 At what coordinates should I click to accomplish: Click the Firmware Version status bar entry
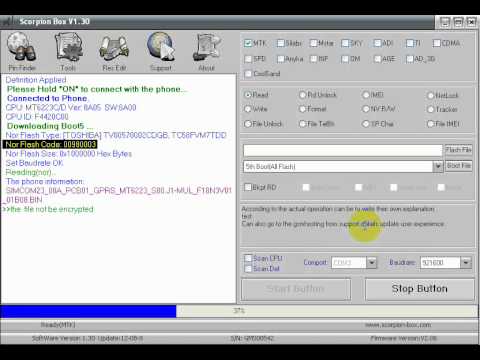(404, 338)
